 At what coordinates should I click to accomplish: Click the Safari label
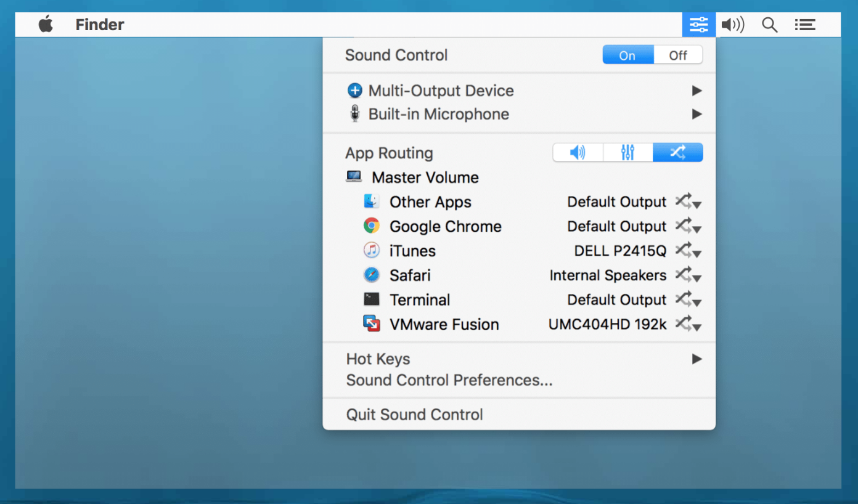tap(410, 275)
